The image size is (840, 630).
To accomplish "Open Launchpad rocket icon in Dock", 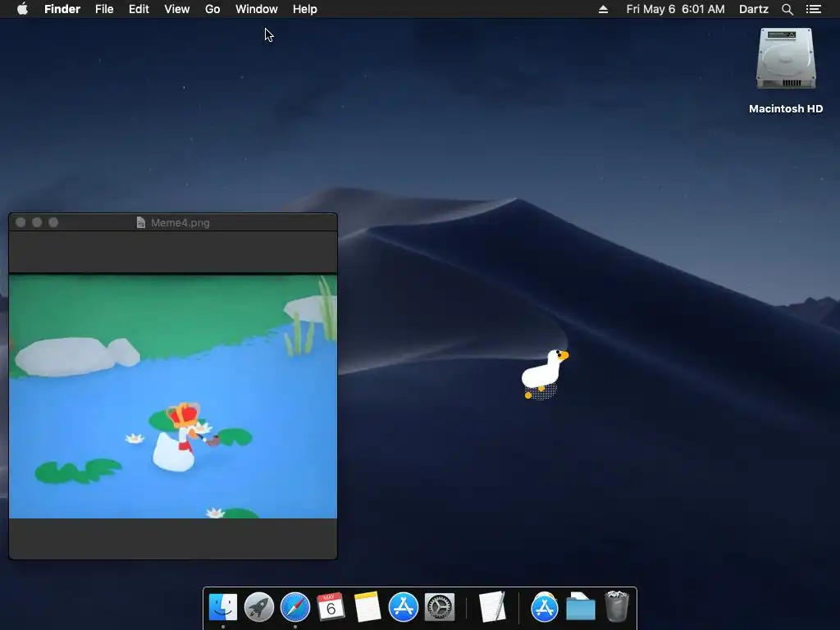I will tap(258, 607).
